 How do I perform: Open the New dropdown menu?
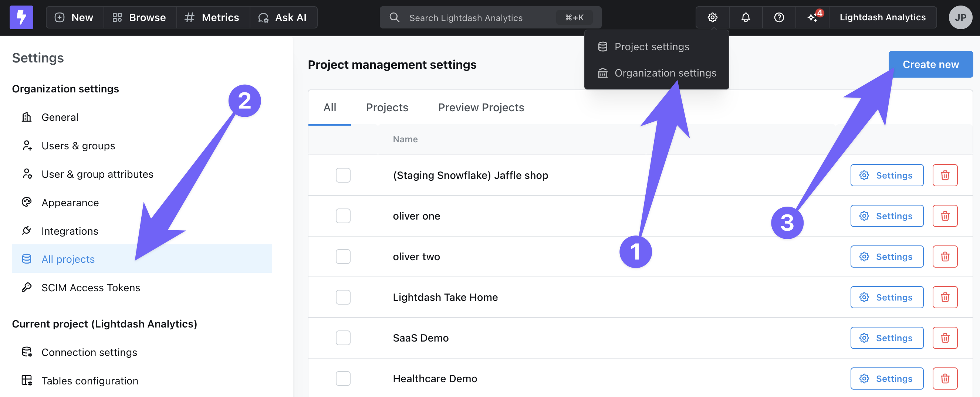pos(75,17)
